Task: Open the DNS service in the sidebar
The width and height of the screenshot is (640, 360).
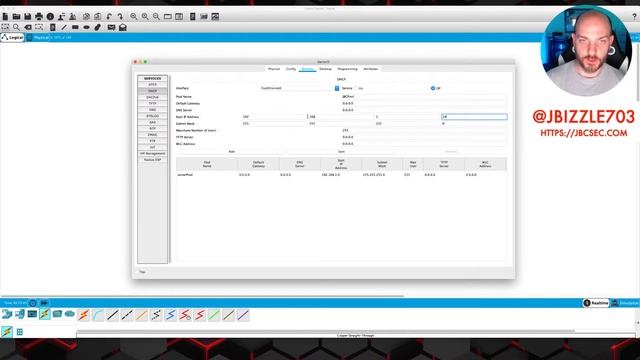Action: tap(152, 110)
